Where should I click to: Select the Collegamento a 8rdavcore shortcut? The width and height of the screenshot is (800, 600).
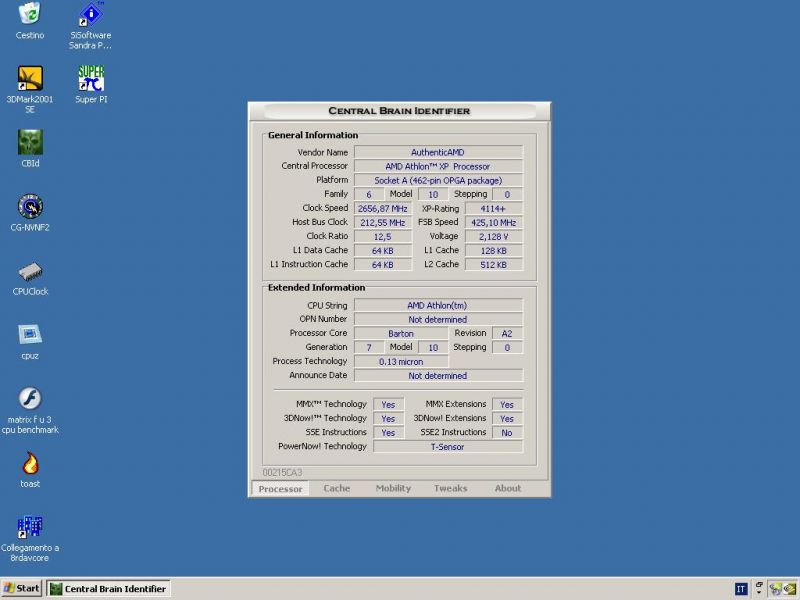tap(30, 539)
